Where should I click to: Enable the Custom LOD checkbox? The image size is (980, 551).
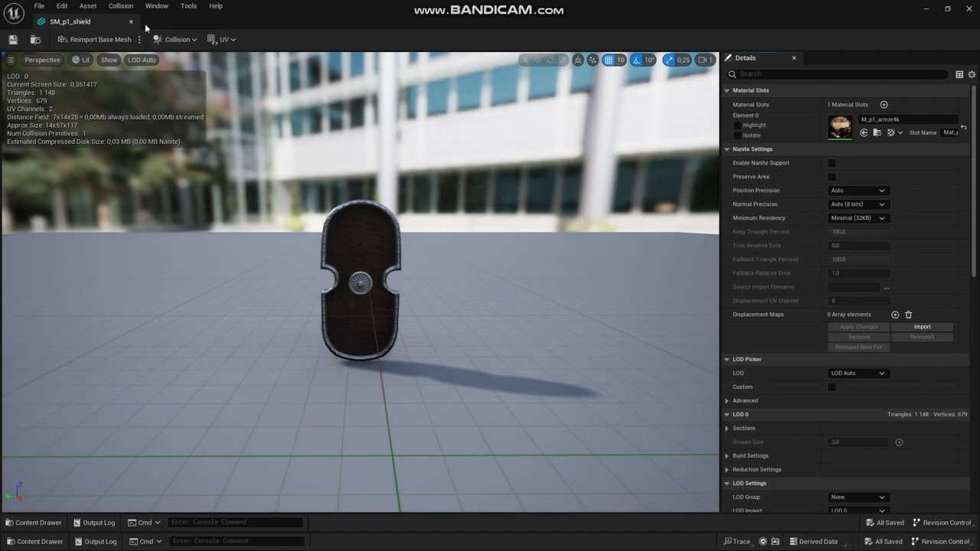(832, 387)
